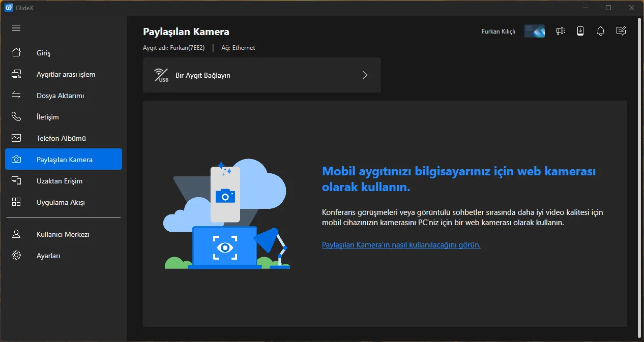Click the Aygıtlar arası işlem icon
Viewport: 644px width, 342px height.
pyautogui.click(x=16, y=74)
